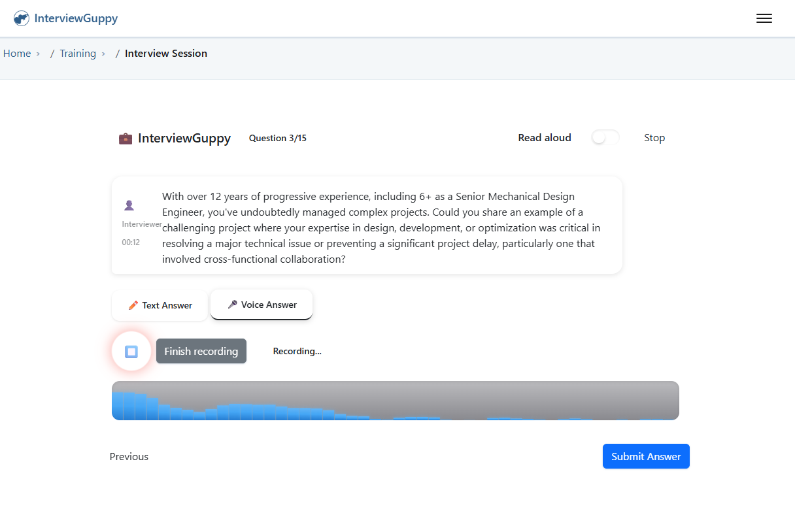Open the Training breadcrumb page
This screenshot has width=795, height=532.
(78, 53)
